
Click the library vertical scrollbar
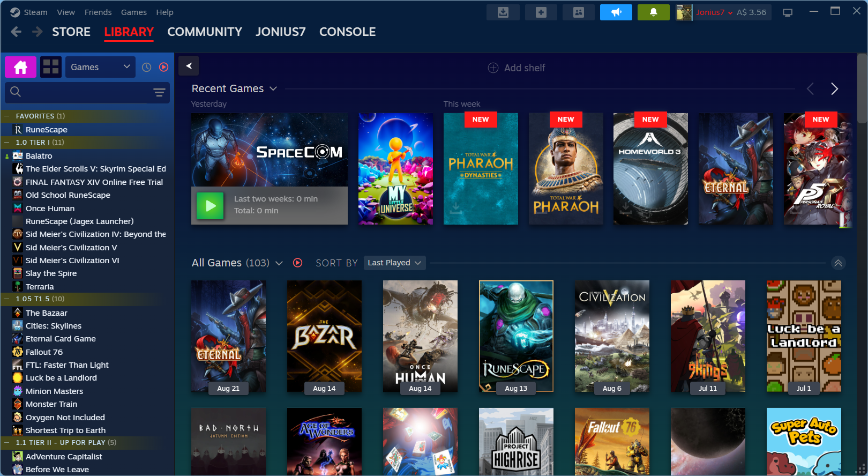[862, 88]
